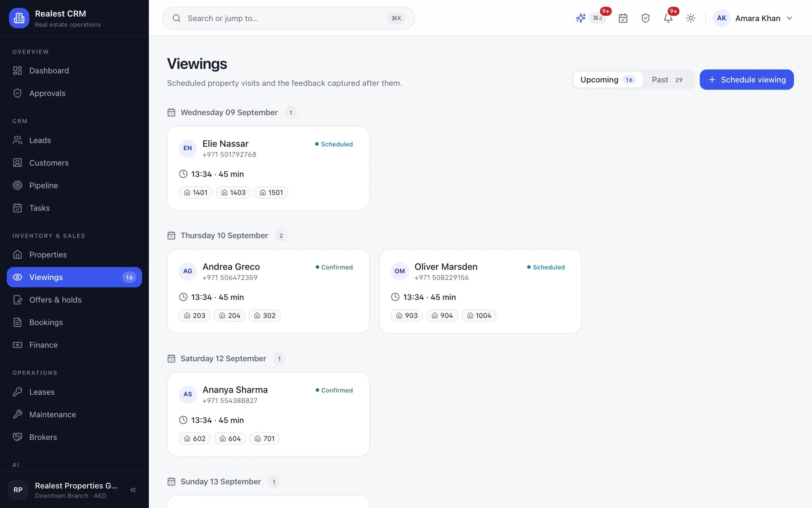The height and width of the screenshot is (508, 812).
Task: Click Confirmed status on Andrea Greco card
Action: tap(334, 267)
